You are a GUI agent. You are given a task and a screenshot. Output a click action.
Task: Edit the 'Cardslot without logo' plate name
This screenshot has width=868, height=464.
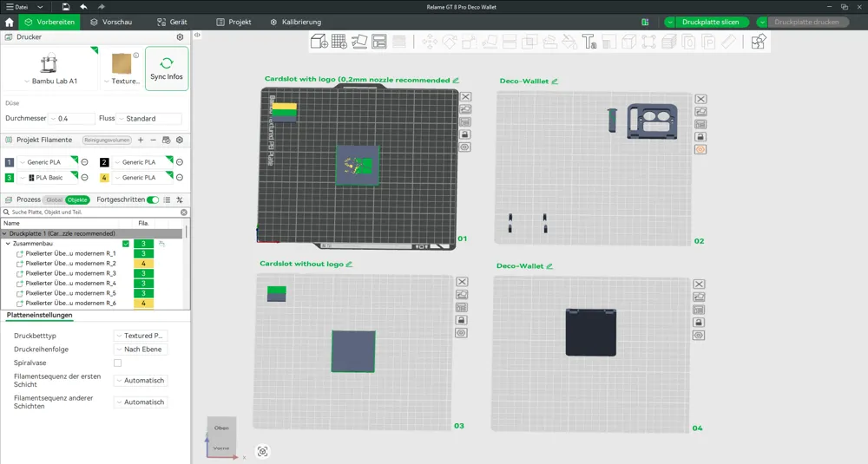click(349, 264)
